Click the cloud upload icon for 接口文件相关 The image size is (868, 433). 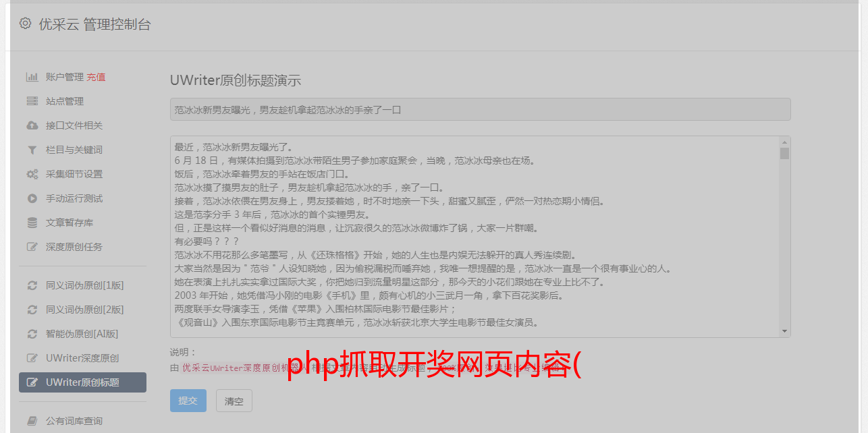pyautogui.click(x=32, y=125)
